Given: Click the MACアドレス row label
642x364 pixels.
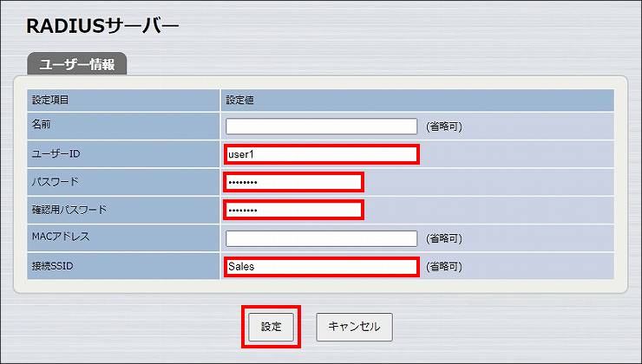Looking at the screenshot, I should click(x=61, y=237).
